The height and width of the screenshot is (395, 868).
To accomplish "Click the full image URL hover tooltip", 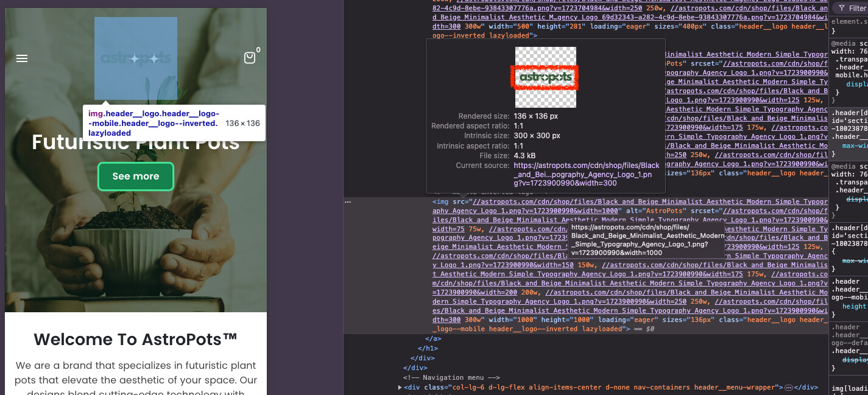I will click(x=646, y=240).
